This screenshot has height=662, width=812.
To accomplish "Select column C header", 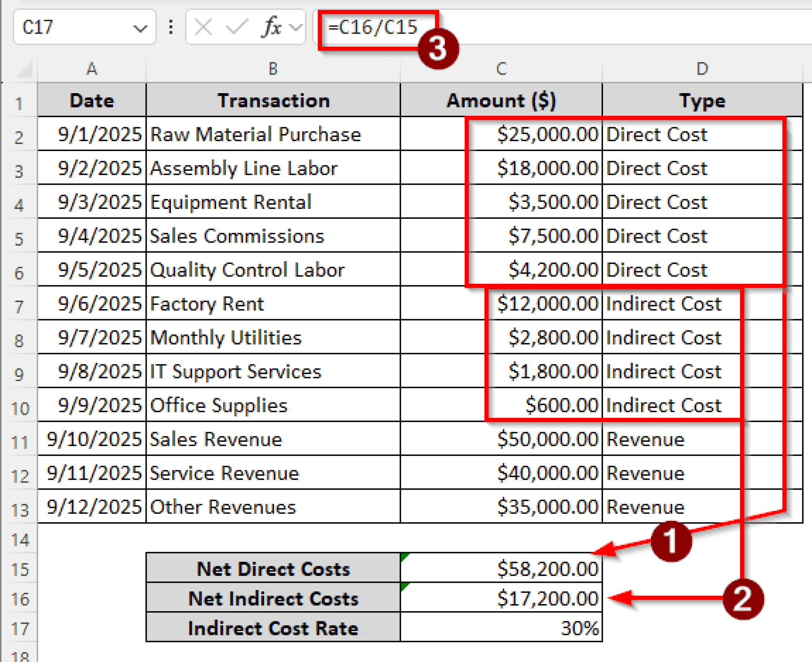I will point(501,69).
